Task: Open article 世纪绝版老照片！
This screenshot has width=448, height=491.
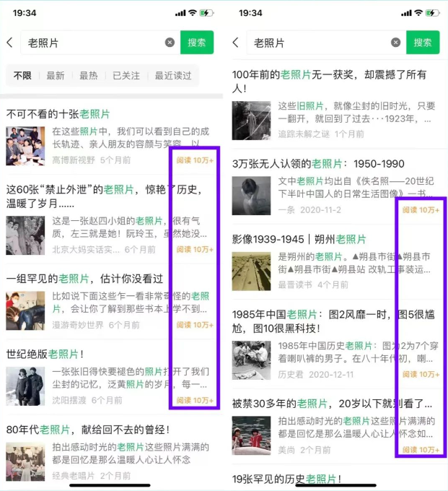Action: [45, 354]
